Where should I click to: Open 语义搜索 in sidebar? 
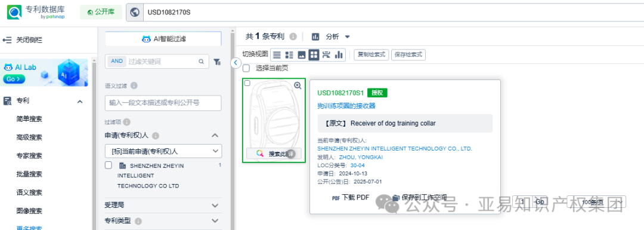click(x=29, y=192)
